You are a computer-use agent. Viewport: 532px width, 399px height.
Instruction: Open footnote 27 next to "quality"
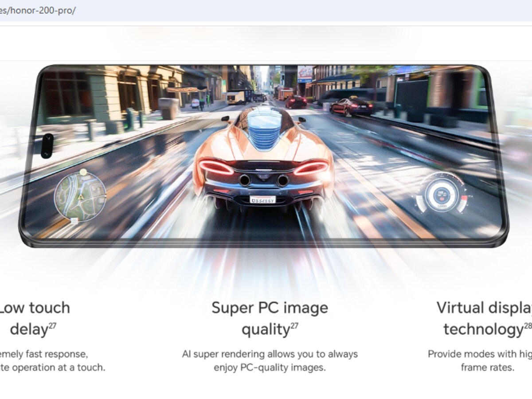294,326
